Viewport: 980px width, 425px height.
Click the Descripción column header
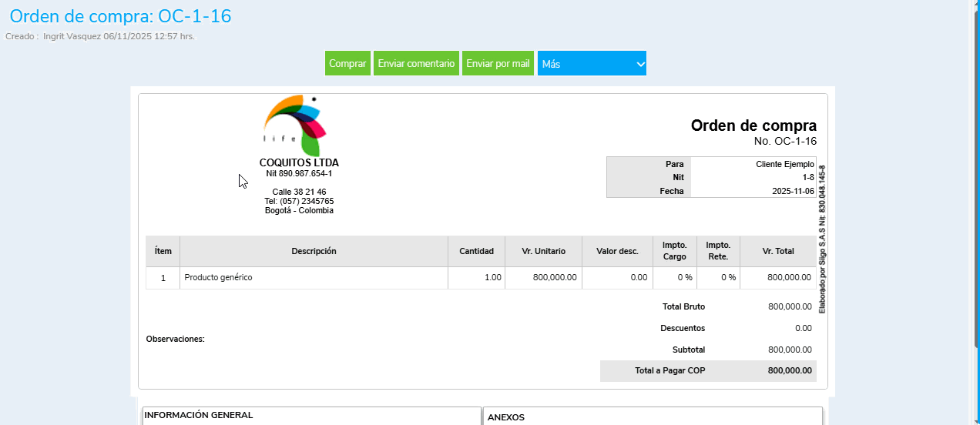314,251
